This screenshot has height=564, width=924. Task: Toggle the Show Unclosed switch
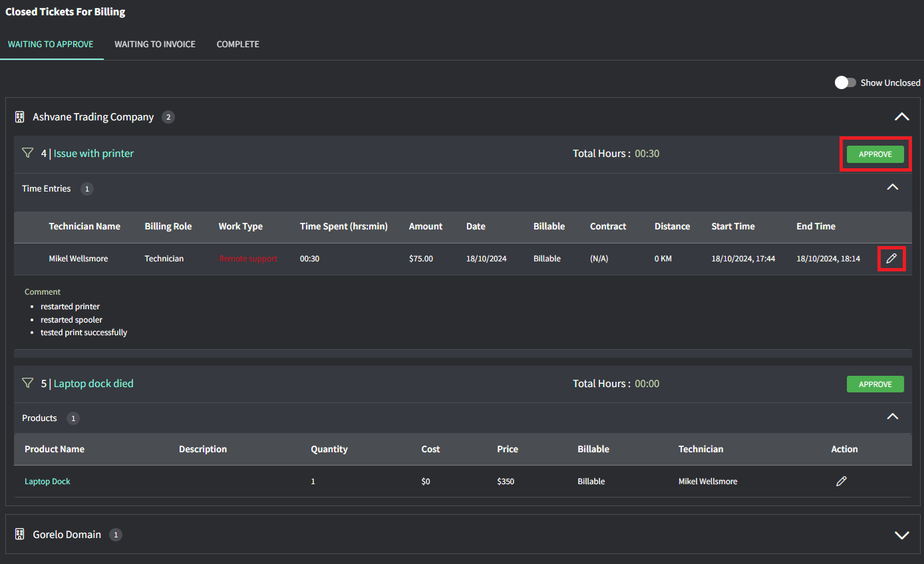846,82
